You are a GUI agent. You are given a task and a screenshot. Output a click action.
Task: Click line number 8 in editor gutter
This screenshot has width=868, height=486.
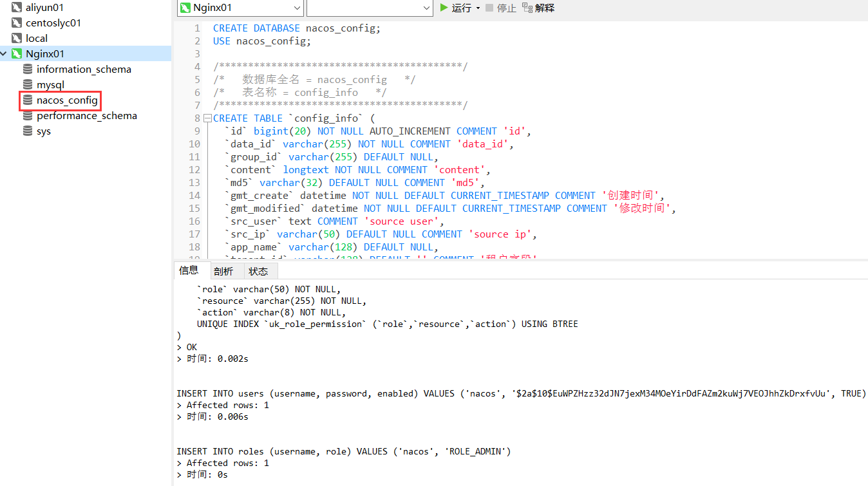tap(198, 118)
